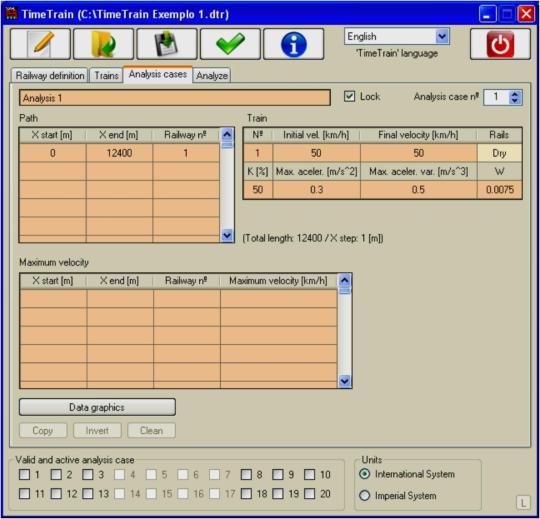Toggle analysis case 2 checkbox
Screen dimensions: 540x519
[56, 475]
